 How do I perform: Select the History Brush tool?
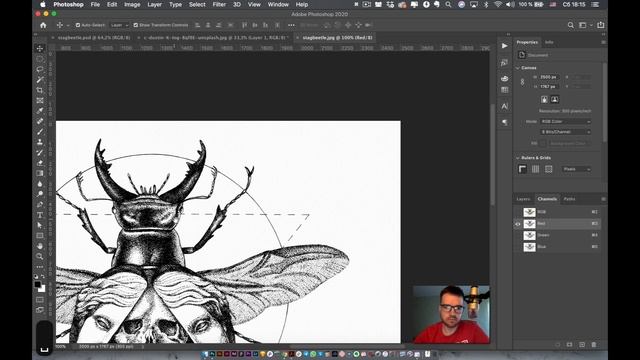(x=40, y=153)
